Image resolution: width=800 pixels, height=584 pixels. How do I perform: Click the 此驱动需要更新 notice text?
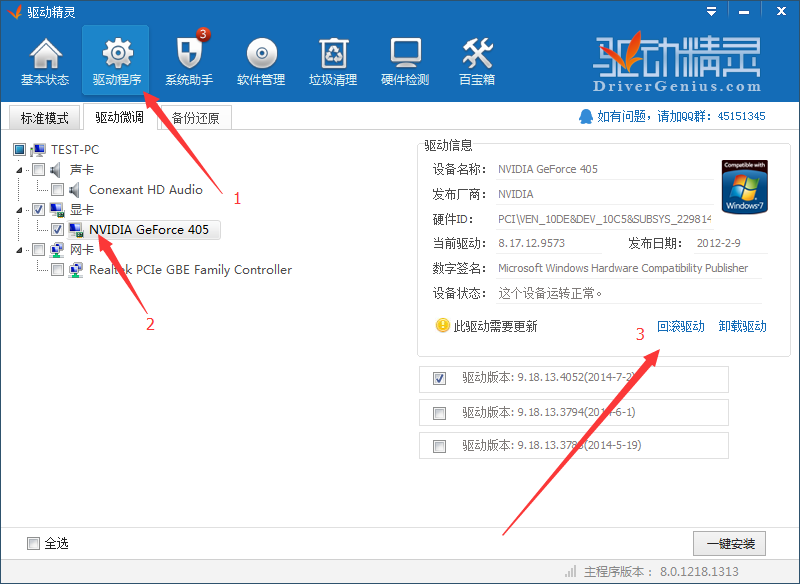(x=495, y=326)
